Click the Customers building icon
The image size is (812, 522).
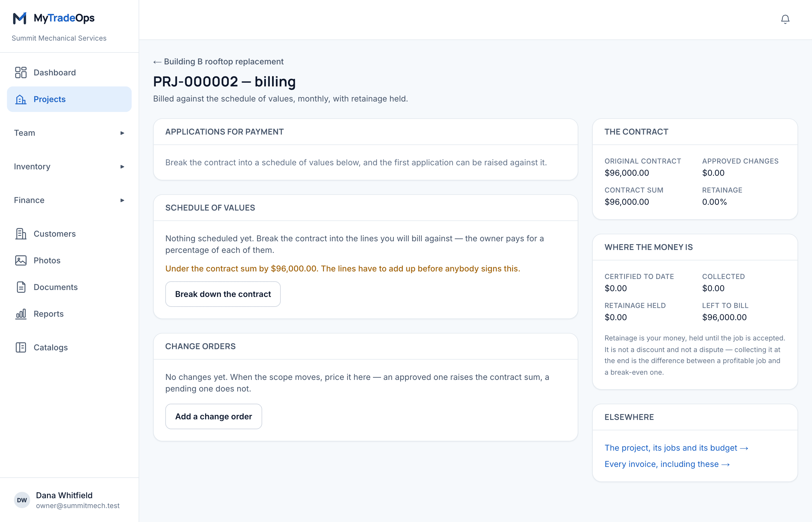pos(21,234)
